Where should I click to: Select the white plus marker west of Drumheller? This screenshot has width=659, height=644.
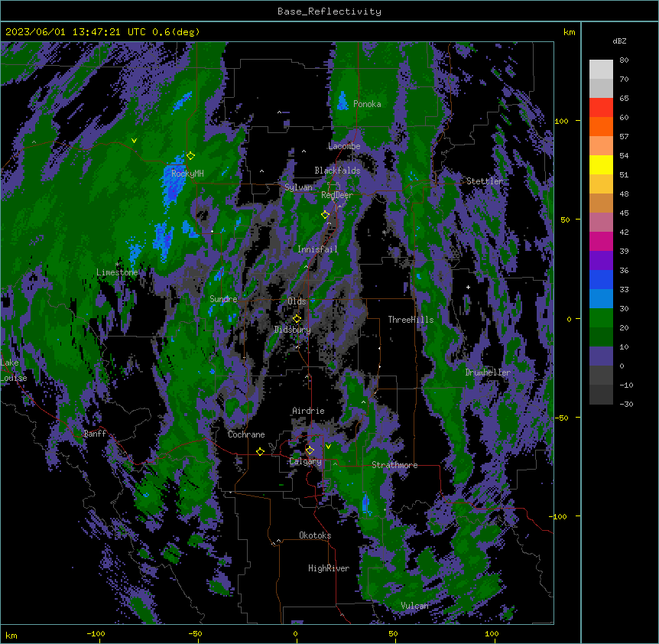468,287
